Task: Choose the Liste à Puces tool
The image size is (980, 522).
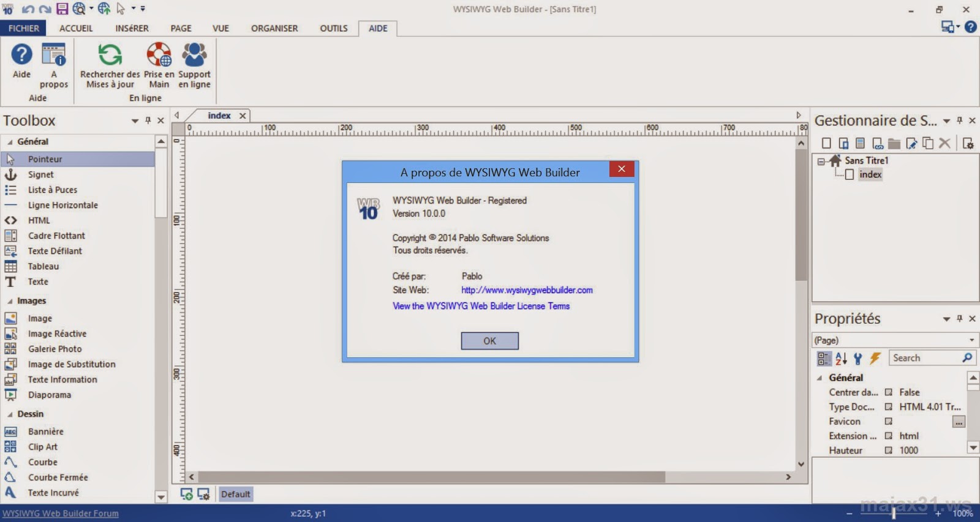Action: tap(78, 190)
